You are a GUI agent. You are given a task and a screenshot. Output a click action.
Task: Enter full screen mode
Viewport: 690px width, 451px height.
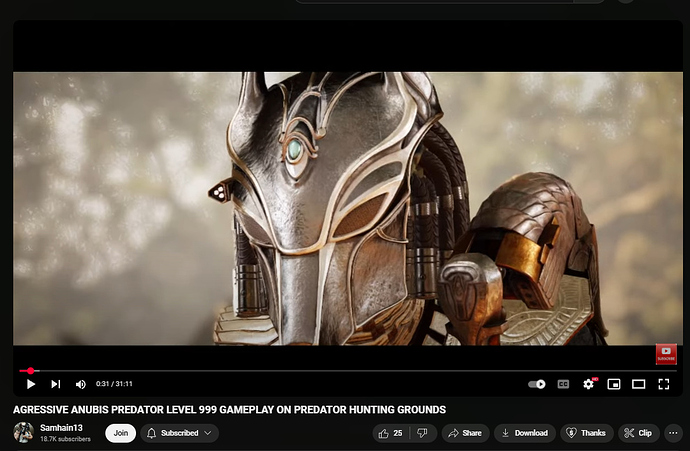tap(664, 384)
